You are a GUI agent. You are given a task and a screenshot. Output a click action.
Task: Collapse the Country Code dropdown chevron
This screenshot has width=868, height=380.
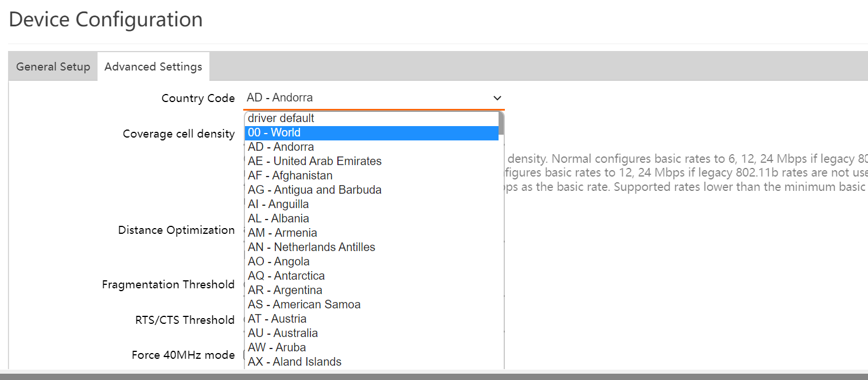(x=497, y=98)
